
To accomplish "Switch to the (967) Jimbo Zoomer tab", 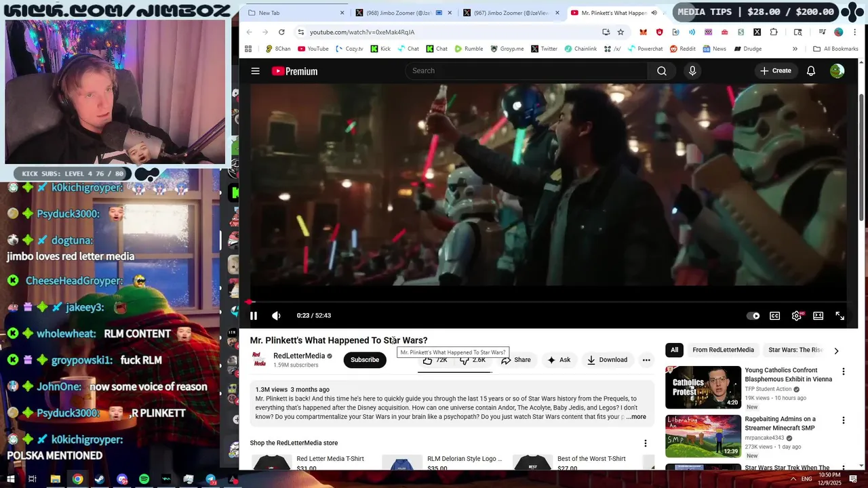I will [x=511, y=13].
